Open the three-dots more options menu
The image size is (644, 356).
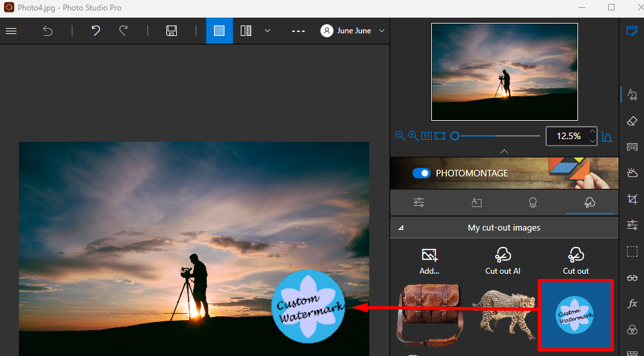(298, 31)
